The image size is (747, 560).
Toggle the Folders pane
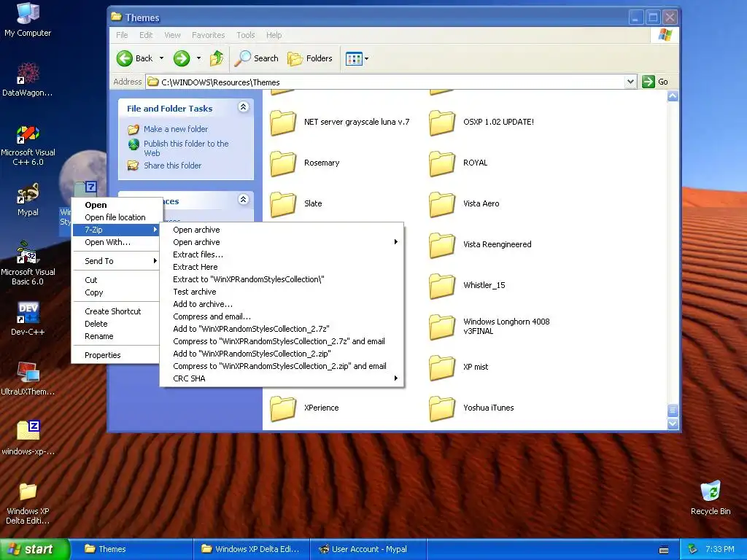[x=310, y=58]
